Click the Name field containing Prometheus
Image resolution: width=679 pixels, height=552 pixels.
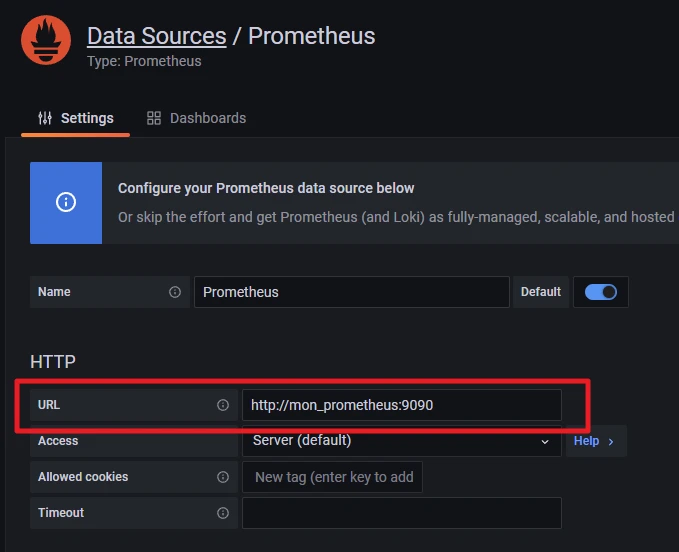(351, 292)
